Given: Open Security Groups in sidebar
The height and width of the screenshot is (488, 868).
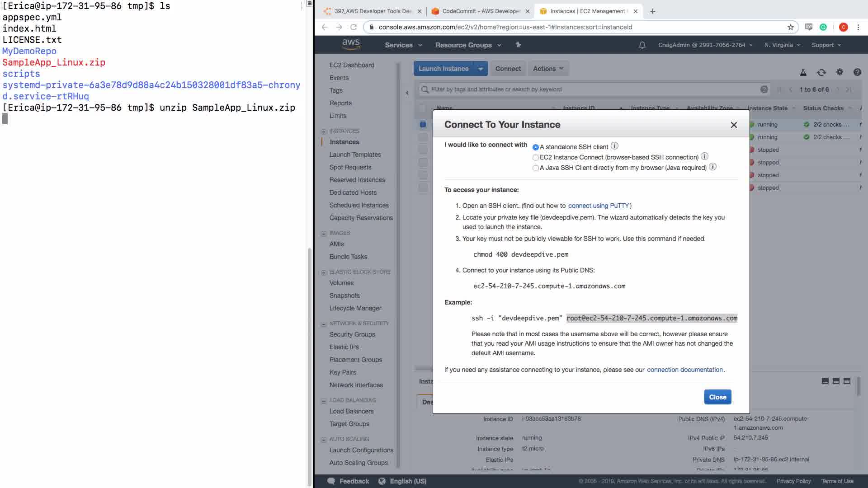Looking at the screenshot, I should [352, 334].
